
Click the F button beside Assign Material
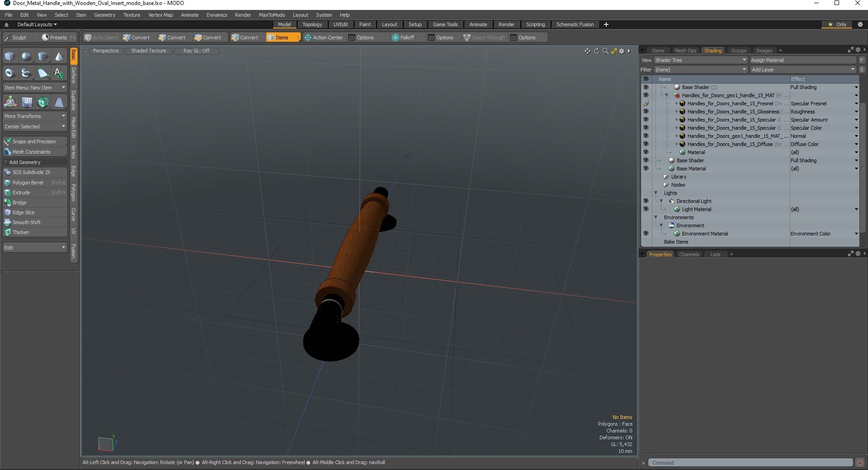point(862,60)
